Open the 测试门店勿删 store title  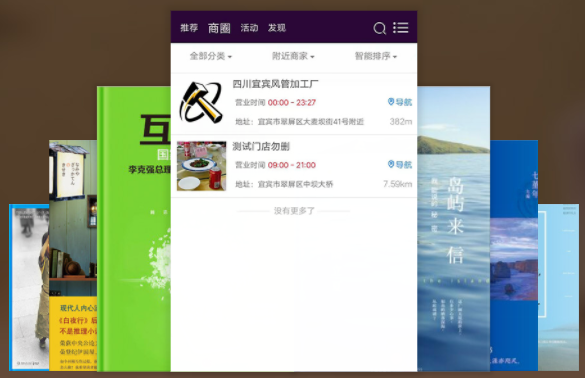coord(261,147)
